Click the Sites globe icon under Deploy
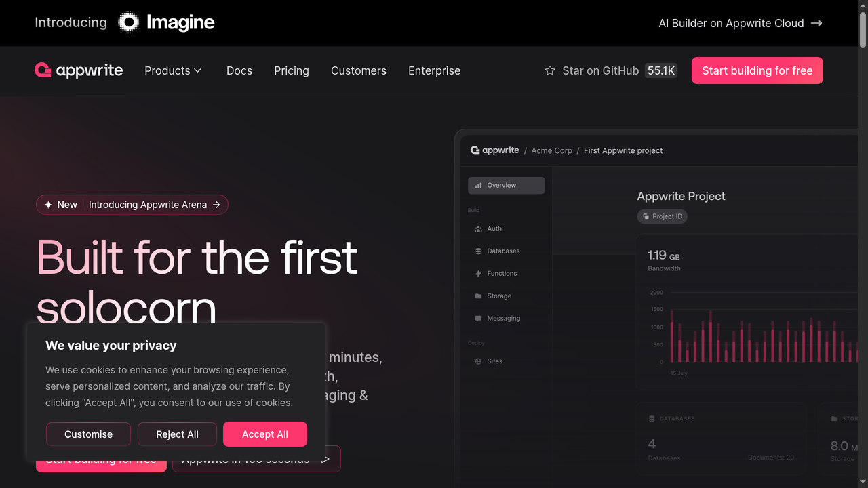 479,361
